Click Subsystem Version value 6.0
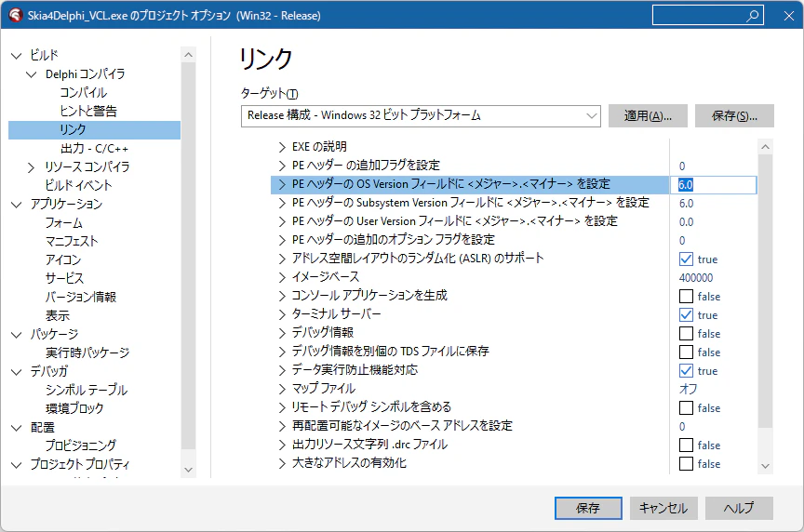Viewport: 804px width, 532px height. click(x=686, y=204)
